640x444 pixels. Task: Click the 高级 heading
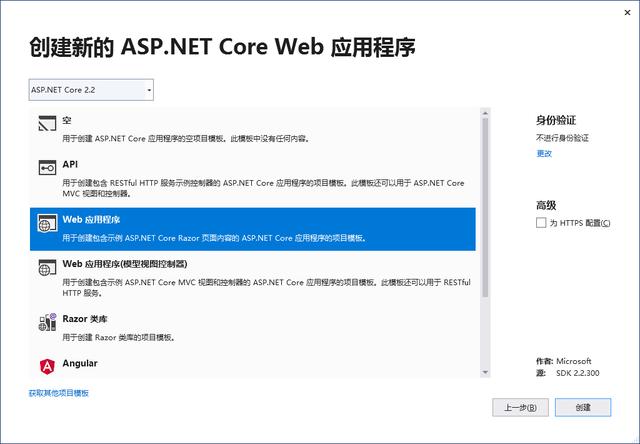pos(546,205)
